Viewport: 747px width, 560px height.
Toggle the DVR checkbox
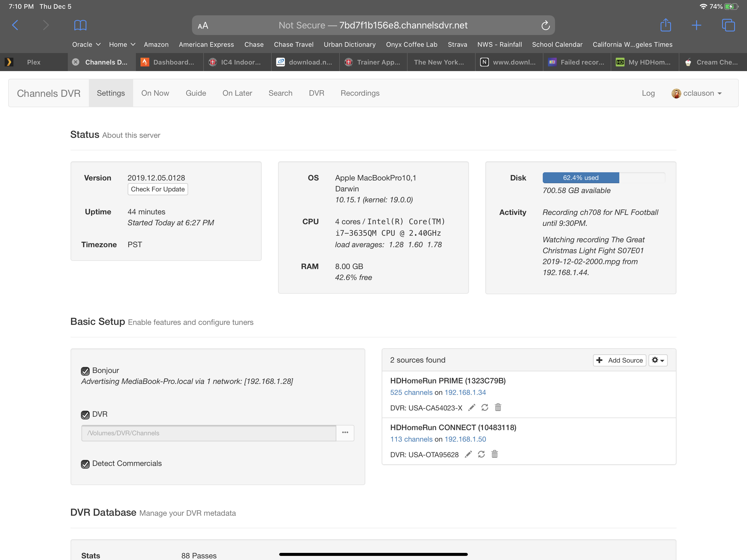point(85,415)
